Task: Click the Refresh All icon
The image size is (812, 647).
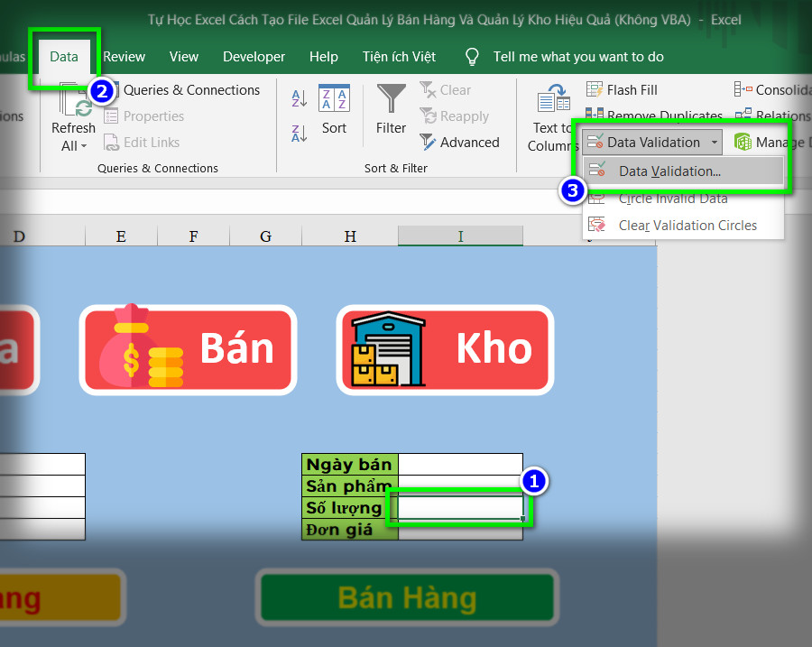Action: click(x=74, y=100)
